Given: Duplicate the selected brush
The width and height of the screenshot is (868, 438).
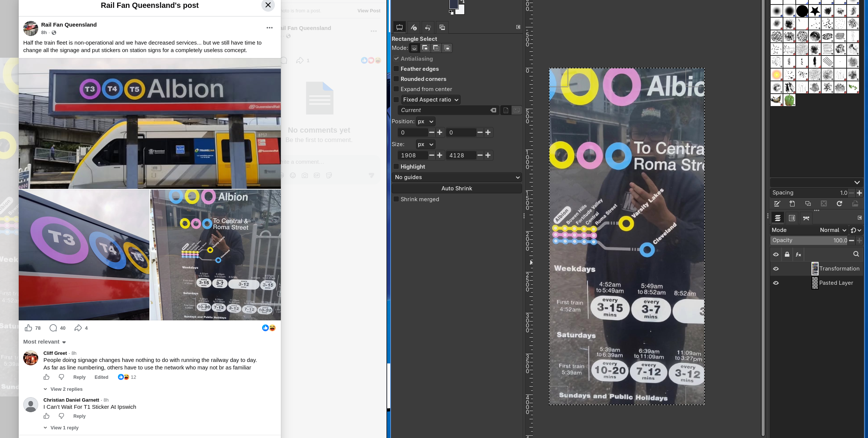Looking at the screenshot, I should [x=808, y=203].
